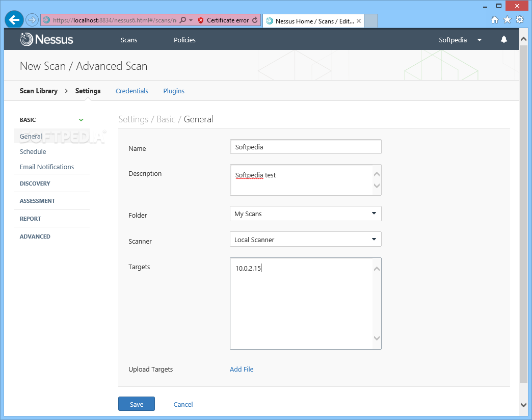Click Targets scroll up arrow
Viewport: 532px width, 420px height.
click(377, 269)
